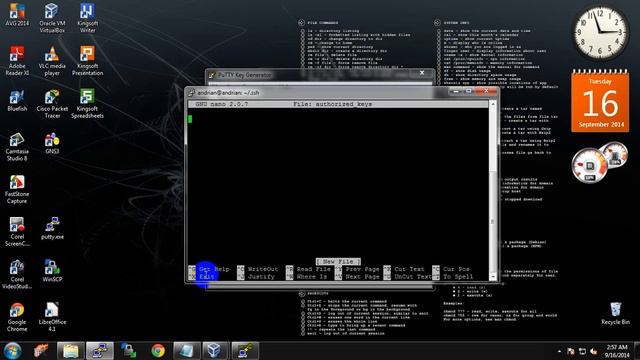640x360 pixels.
Task: Open the taskbar clock showing 2:57 AM
Action: coord(617,351)
